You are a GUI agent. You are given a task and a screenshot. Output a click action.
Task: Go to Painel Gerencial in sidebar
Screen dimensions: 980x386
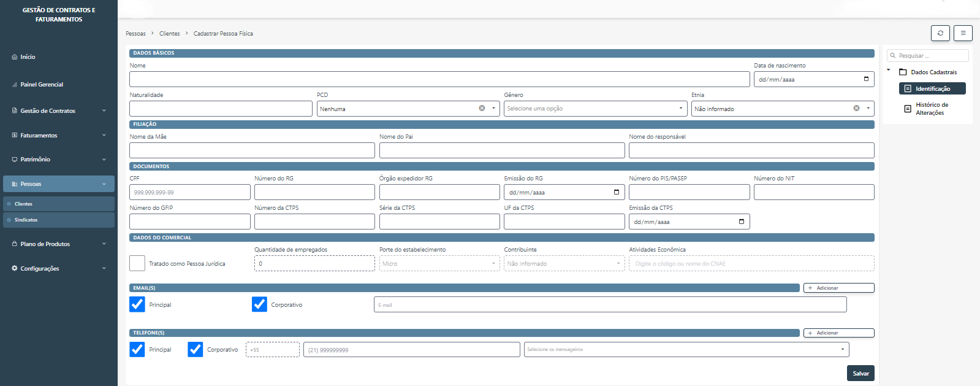[x=42, y=85]
